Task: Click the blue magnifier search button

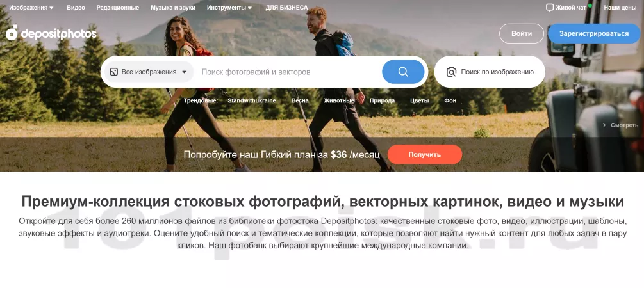Action: [x=403, y=72]
